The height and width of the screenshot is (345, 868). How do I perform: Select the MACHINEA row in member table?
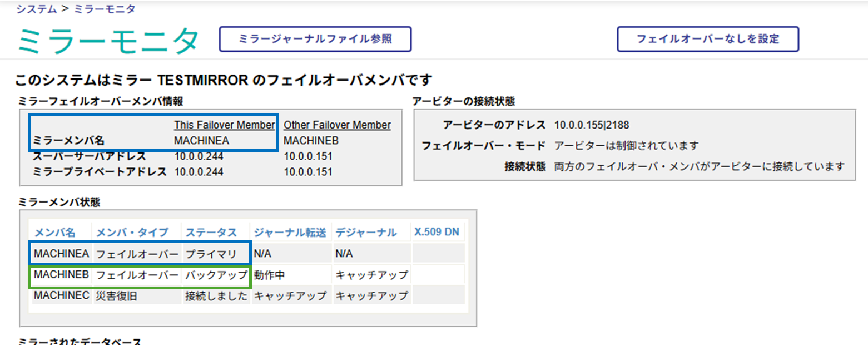tap(61, 254)
